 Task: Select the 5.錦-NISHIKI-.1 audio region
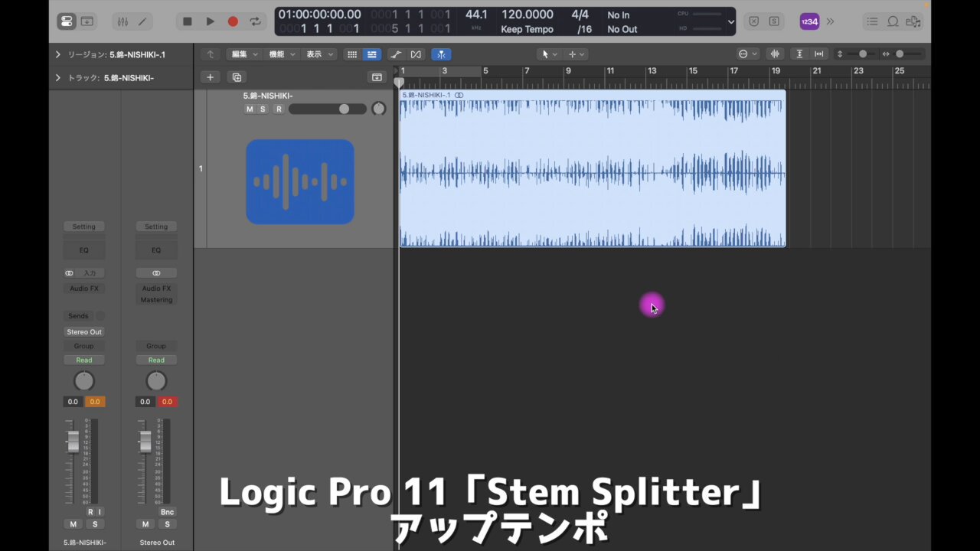593,168
